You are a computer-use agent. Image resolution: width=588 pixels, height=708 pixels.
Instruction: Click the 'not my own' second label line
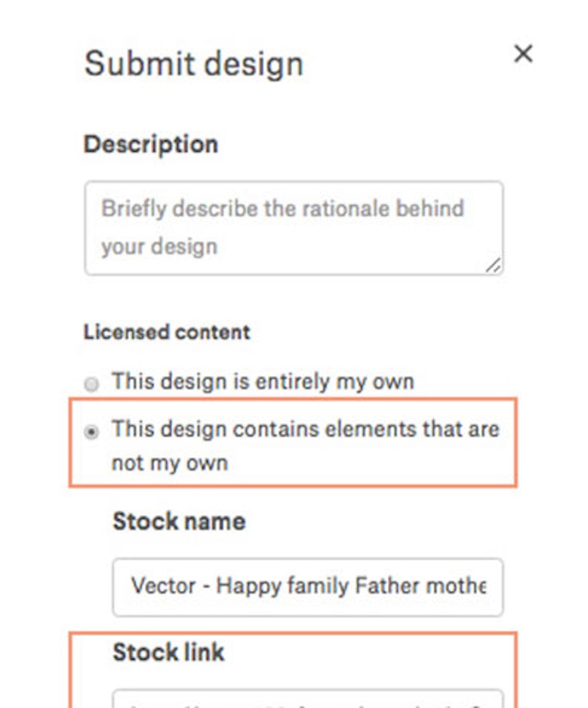pyautogui.click(x=170, y=463)
